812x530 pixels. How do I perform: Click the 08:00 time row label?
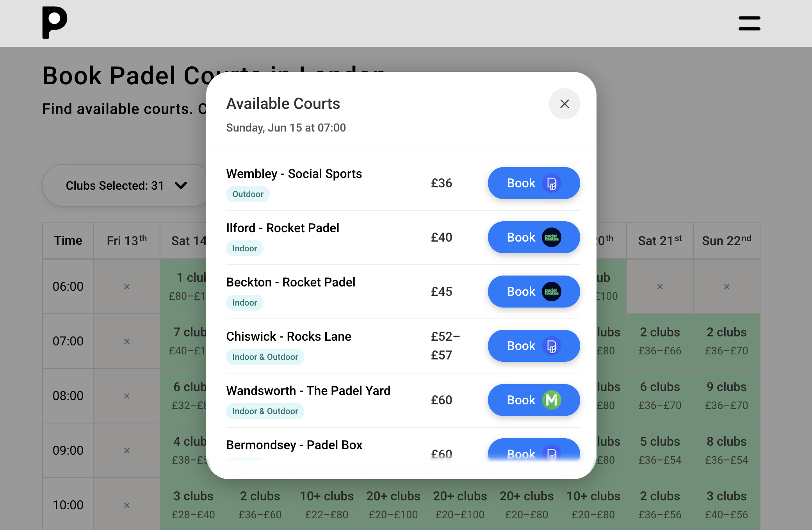(68, 396)
